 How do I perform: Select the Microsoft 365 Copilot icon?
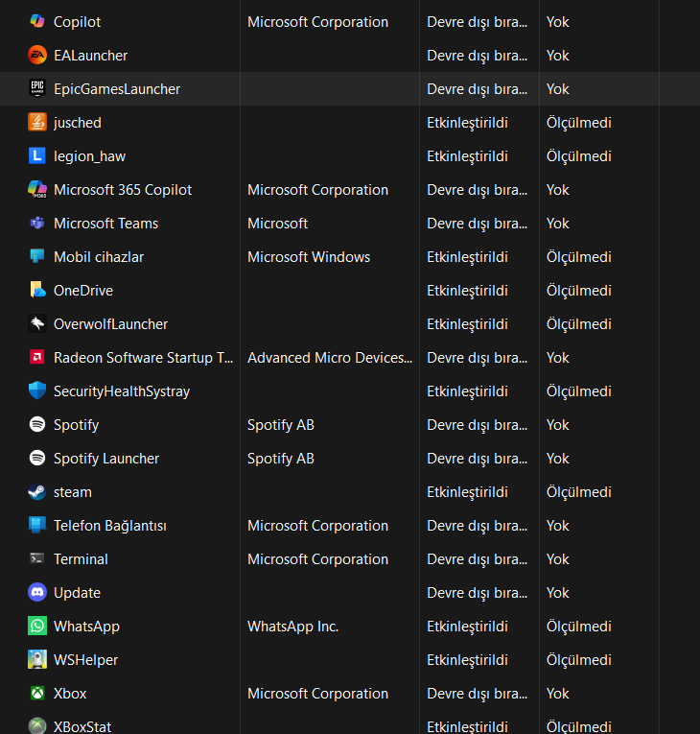point(37,190)
